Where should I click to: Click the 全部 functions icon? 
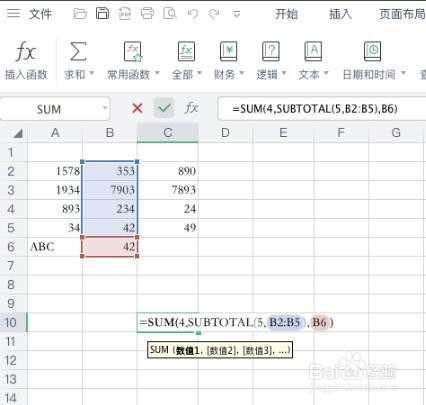pos(186,51)
